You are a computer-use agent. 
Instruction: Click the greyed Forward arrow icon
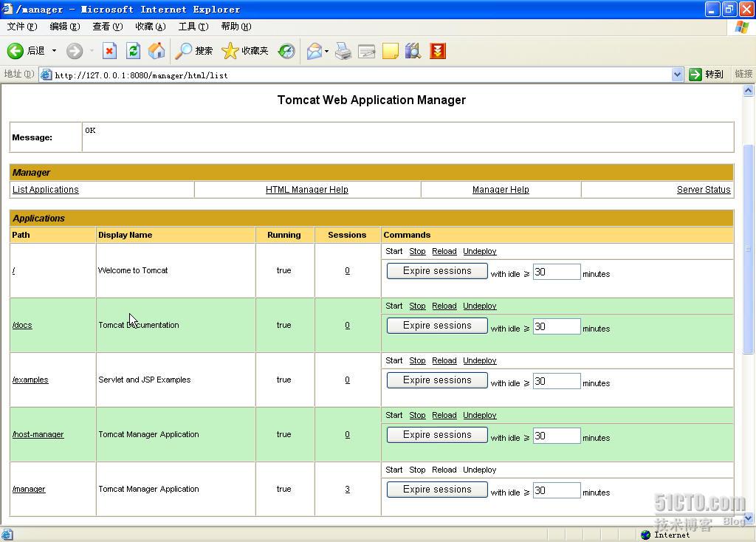[75, 51]
